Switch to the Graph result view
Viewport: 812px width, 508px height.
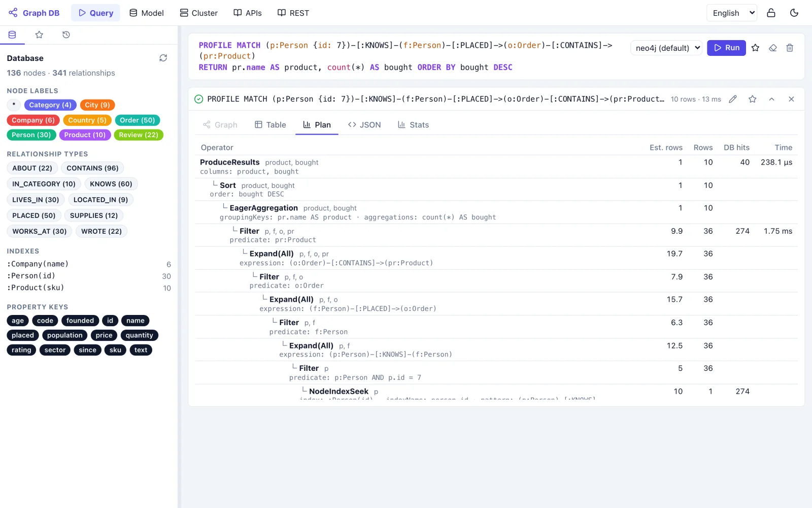tap(220, 125)
